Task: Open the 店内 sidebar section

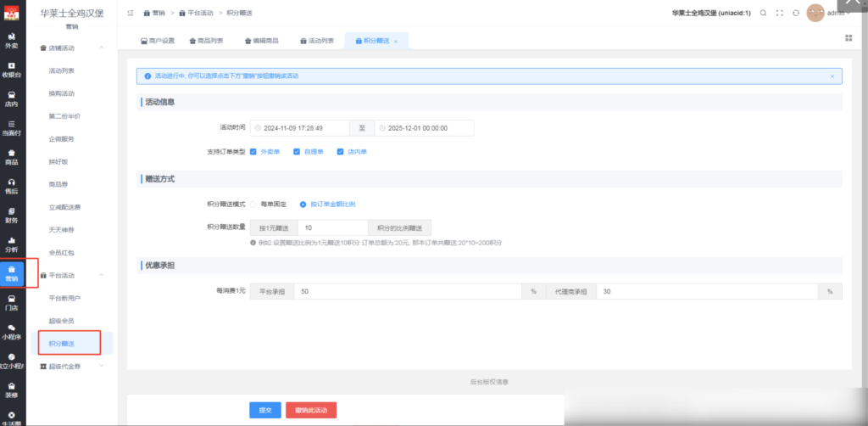Action: click(12, 98)
